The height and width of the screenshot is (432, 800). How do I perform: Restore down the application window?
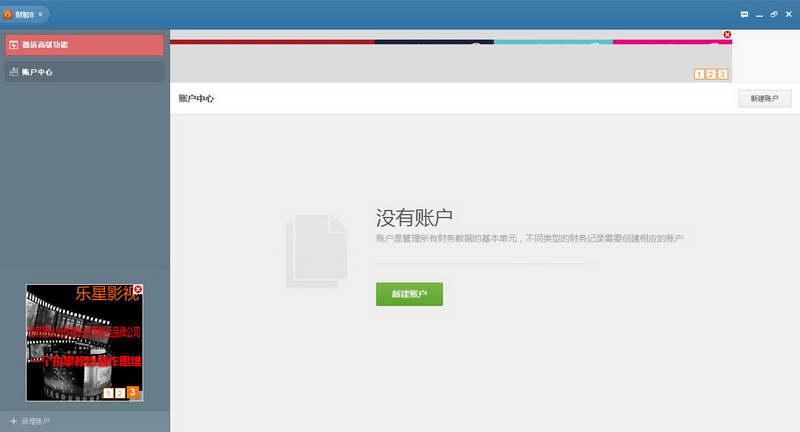[x=774, y=14]
